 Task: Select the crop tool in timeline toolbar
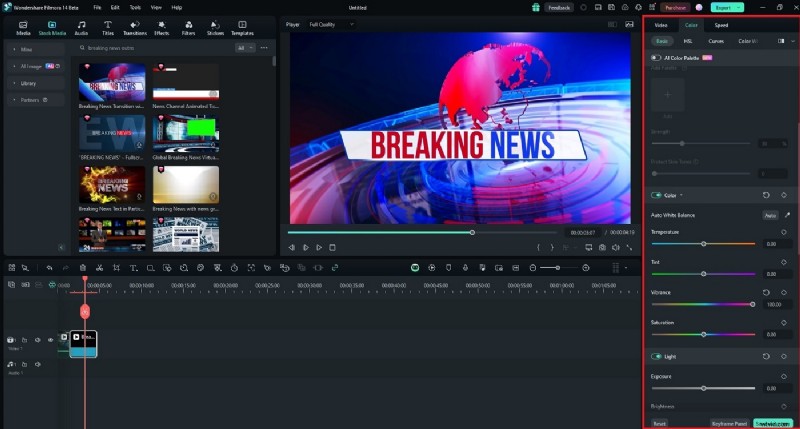pos(116,268)
